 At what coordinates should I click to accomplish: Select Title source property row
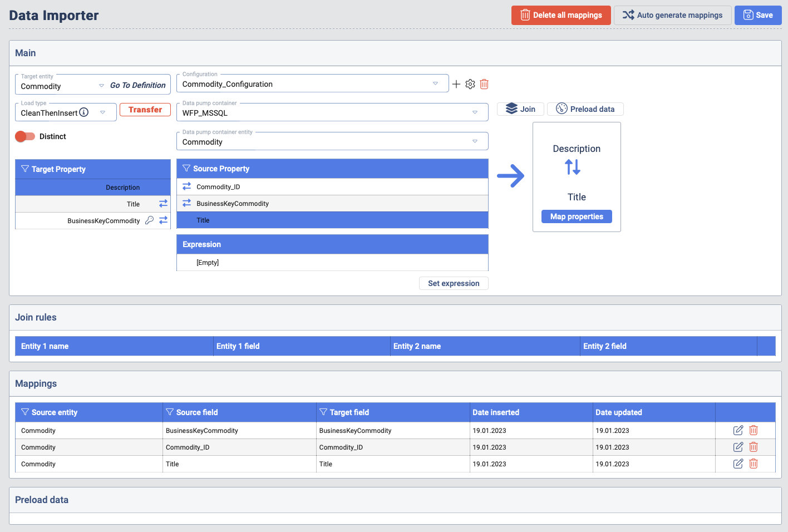pos(332,220)
